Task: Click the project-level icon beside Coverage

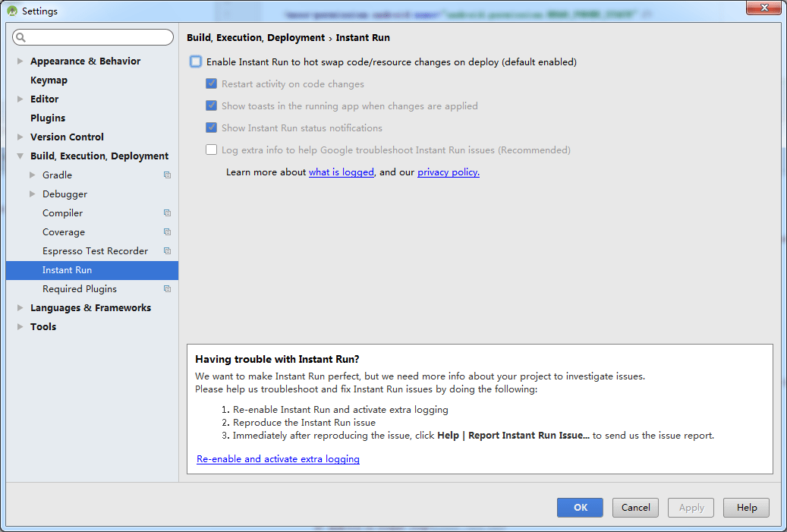Action: (167, 232)
